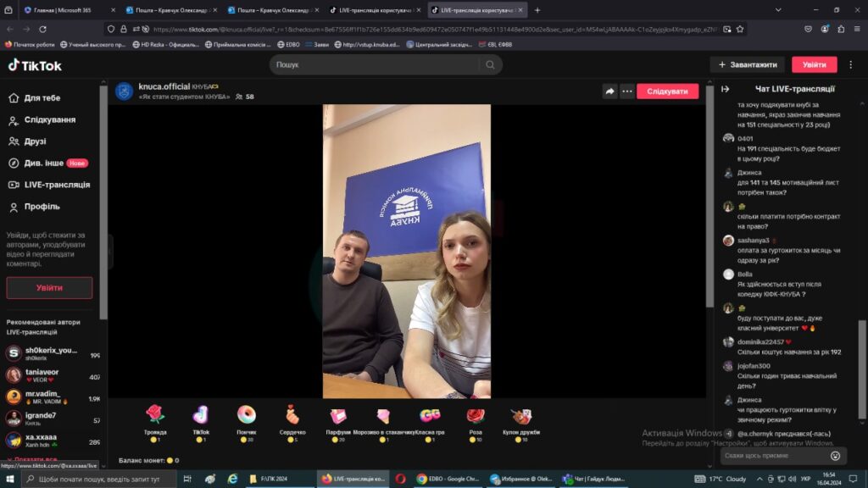Open the EDBO bookmark

click(x=288, y=44)
